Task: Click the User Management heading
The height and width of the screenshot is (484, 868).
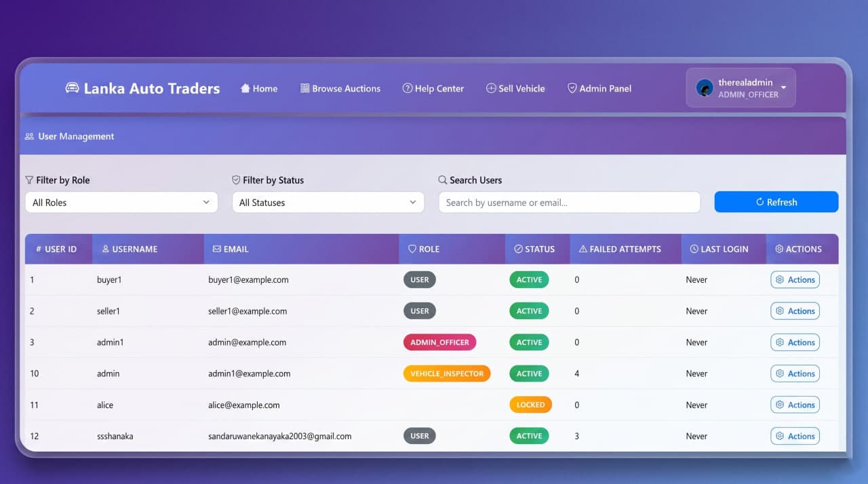Action: click(x=76, y=136)
